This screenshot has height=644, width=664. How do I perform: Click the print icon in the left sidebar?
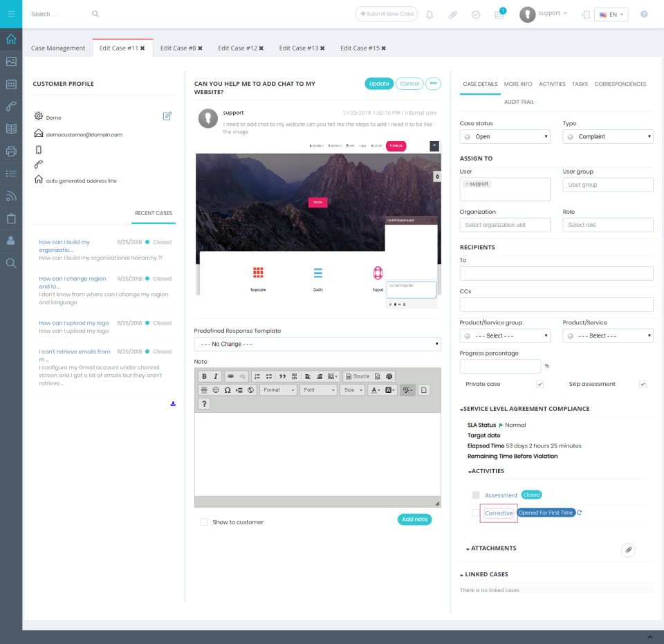coord(10,150)
